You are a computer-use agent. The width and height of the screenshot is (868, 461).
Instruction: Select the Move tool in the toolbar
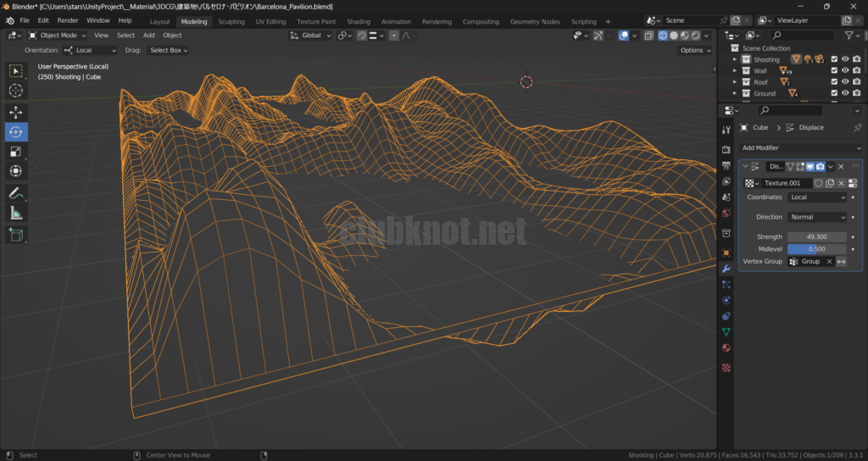coord(16,112)
